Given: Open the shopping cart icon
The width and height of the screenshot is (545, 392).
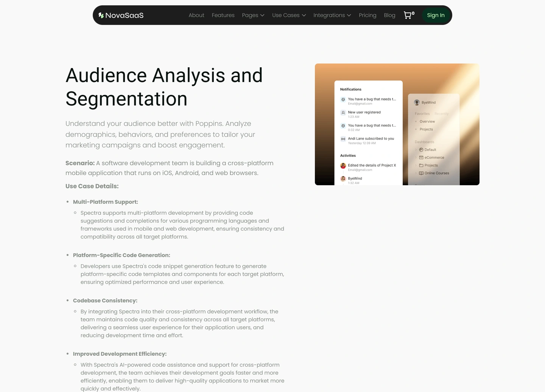Looking at the screenshot, I should pos(408,15).
